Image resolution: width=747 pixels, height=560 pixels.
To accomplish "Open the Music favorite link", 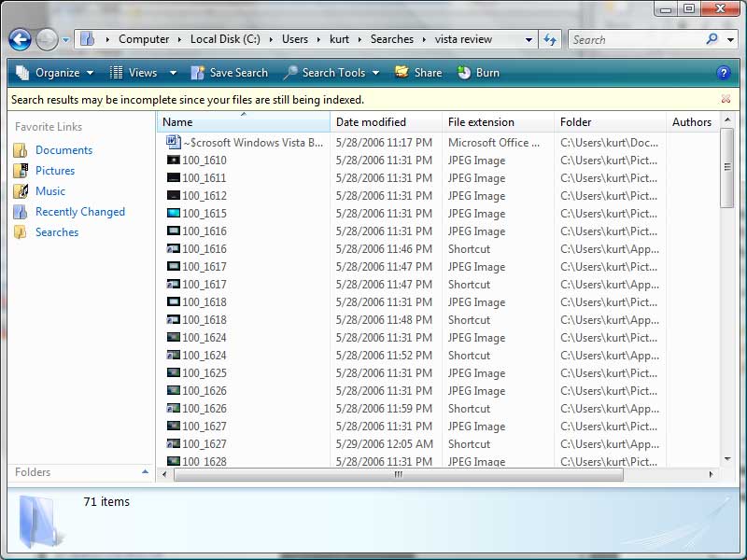I will [x=50, y=190].
